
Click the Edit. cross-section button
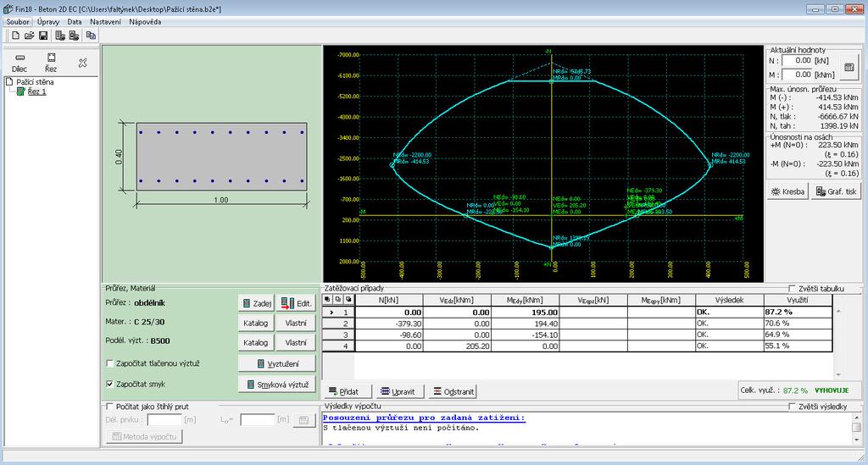(296, 303)
